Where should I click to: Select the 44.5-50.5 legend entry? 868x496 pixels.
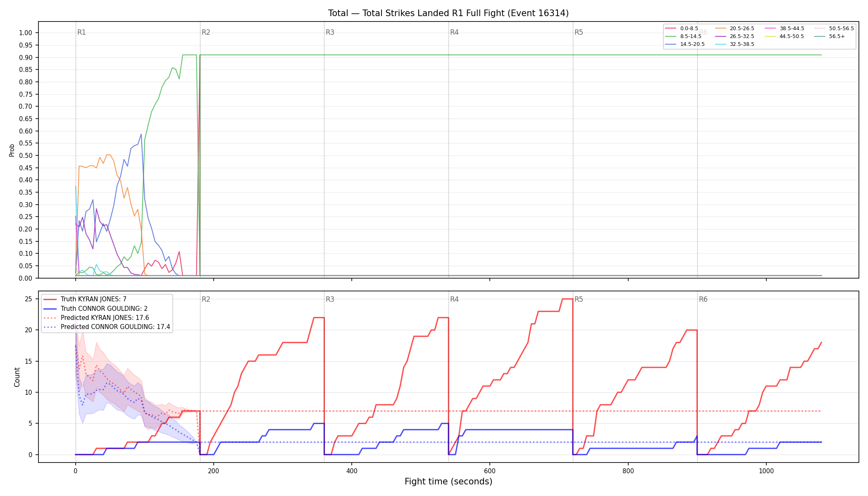pyautogui.click(x=785, y=36)
